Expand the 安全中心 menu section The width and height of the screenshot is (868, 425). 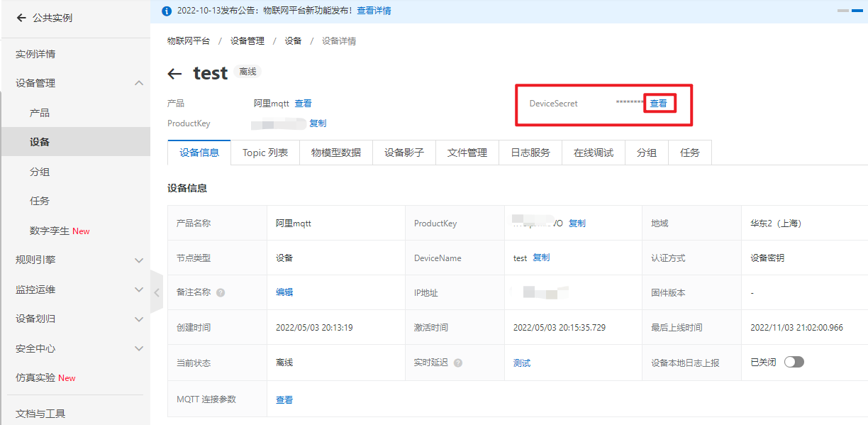pyautogui.click(x=139, y=348)
